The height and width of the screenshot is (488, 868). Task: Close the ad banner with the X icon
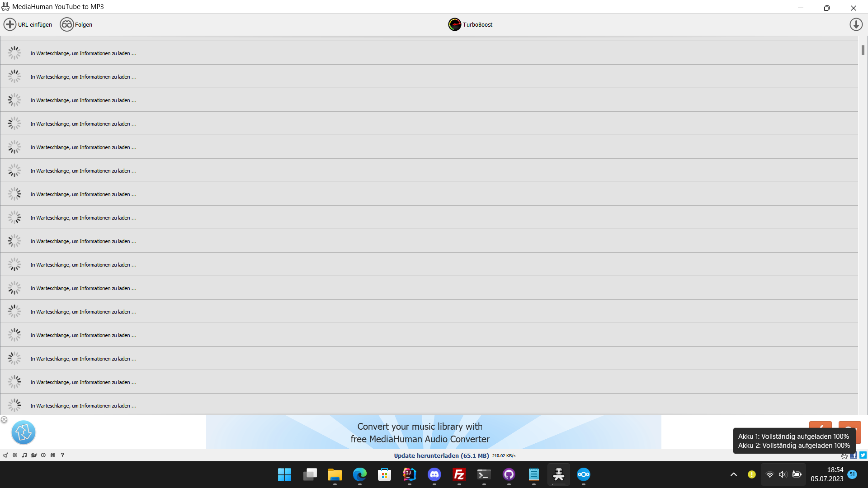4,420
